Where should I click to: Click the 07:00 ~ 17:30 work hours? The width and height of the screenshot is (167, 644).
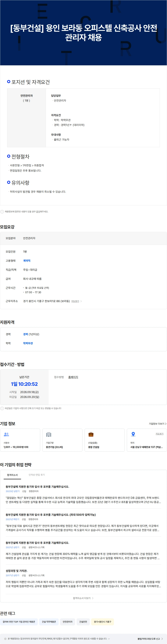tap(33, 292)
